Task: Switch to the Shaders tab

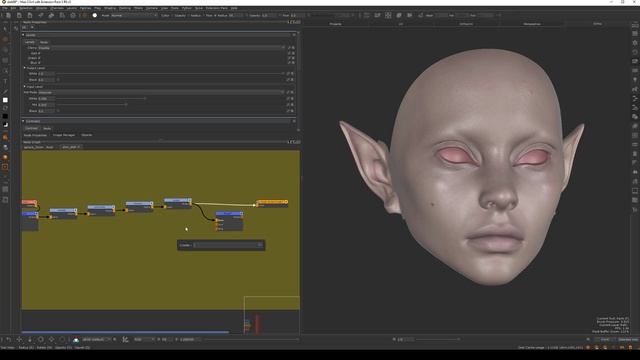Action: [87, 135]
